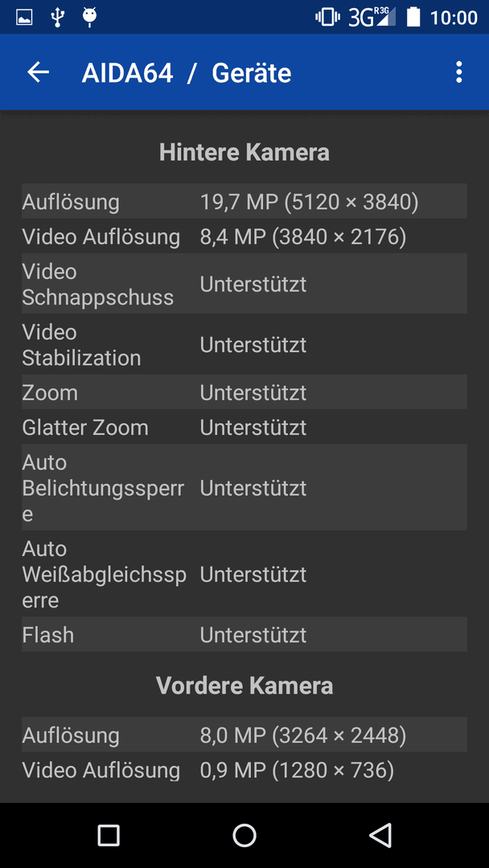The height and width of the screenshot is (868, 489).
Task: Select the Video Schnappschuss row
Action: [244, 284]
